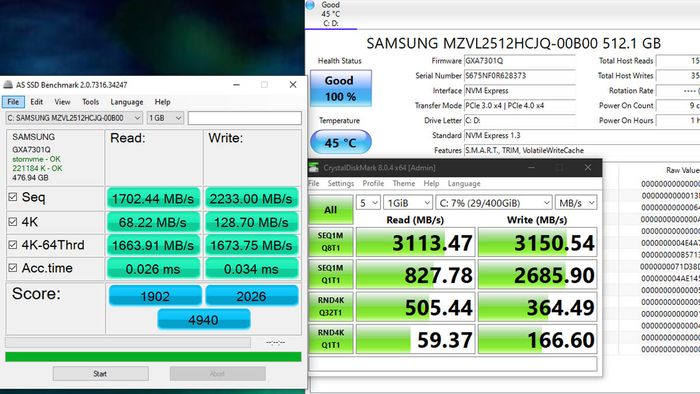Click the grey progress bar above the green one

[x=128, y=342]
